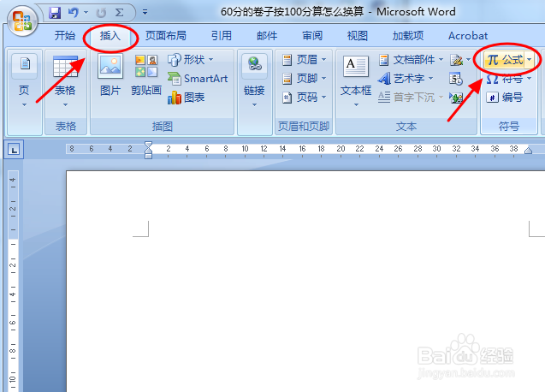Screen dimensions: 545x392
Task: Click the insert object icon
Action: point(456,98)
